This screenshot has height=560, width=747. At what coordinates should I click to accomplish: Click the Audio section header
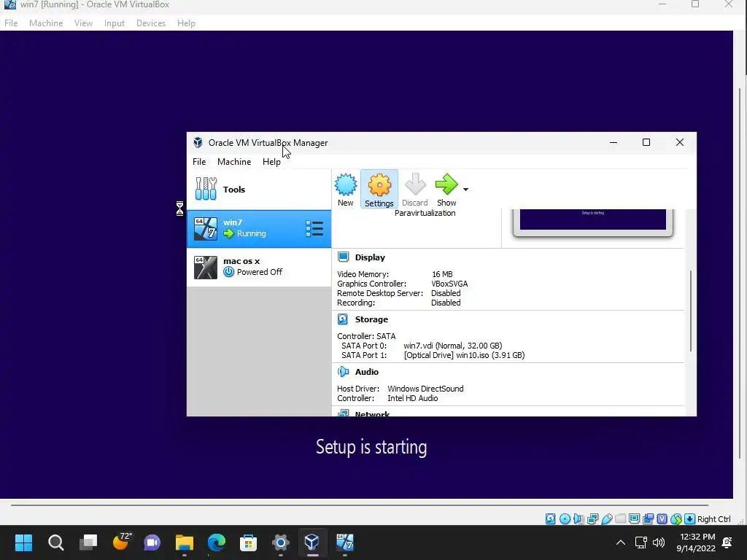pos(367,372)
